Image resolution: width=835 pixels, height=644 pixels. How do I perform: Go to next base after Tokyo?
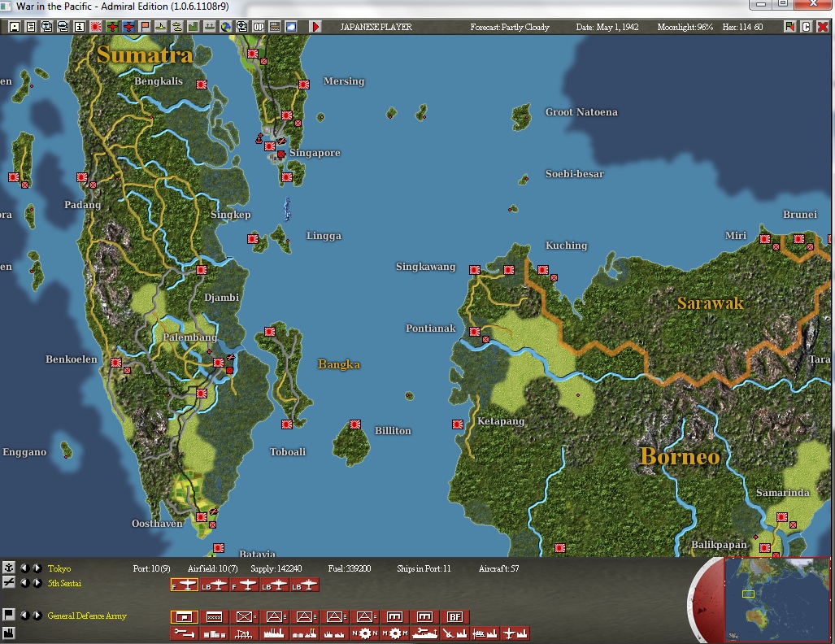[37, 568]
